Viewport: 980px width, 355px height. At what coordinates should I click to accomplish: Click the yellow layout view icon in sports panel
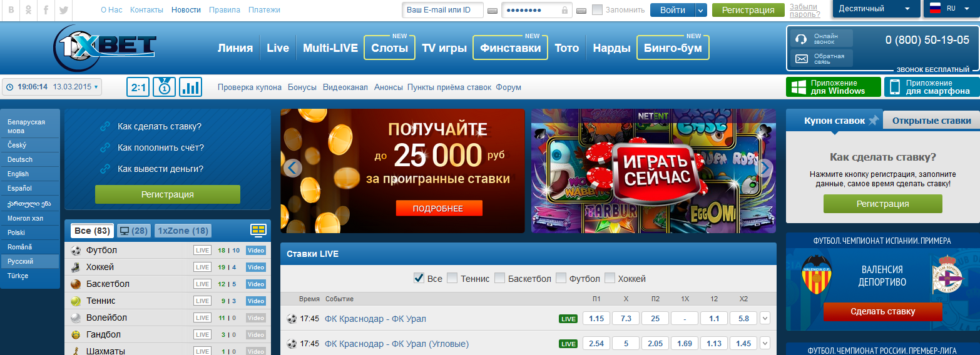[258, 230]
